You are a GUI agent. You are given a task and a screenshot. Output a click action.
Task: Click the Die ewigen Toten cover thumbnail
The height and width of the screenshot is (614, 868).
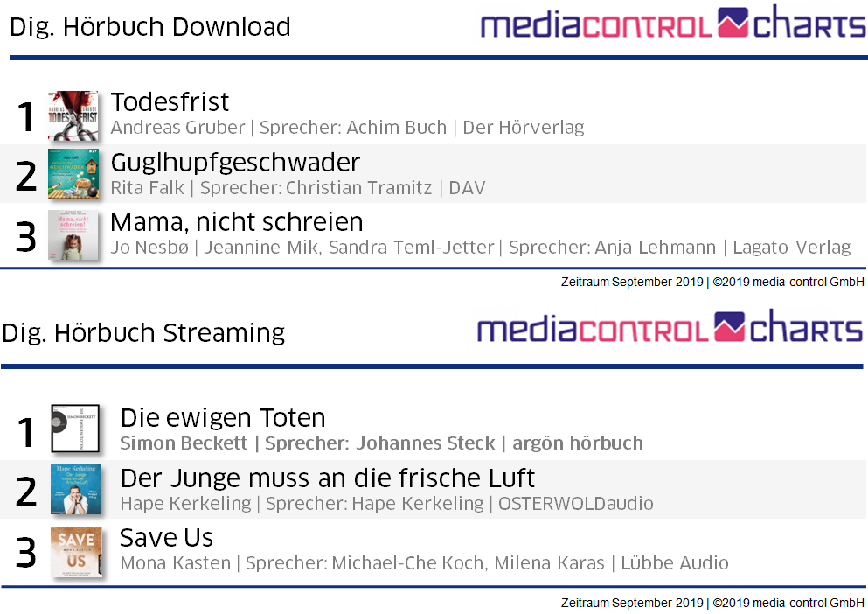pos(74,429)
